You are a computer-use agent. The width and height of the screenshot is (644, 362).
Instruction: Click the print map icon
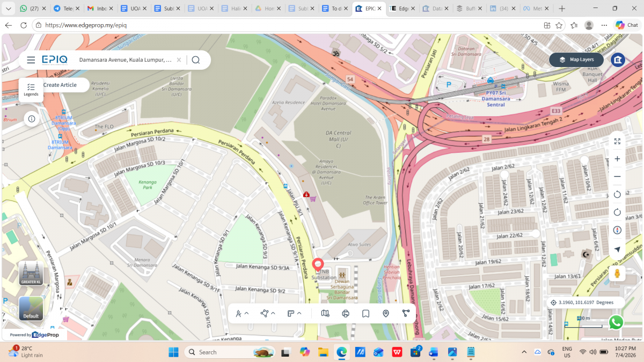(x=346, y=314)
